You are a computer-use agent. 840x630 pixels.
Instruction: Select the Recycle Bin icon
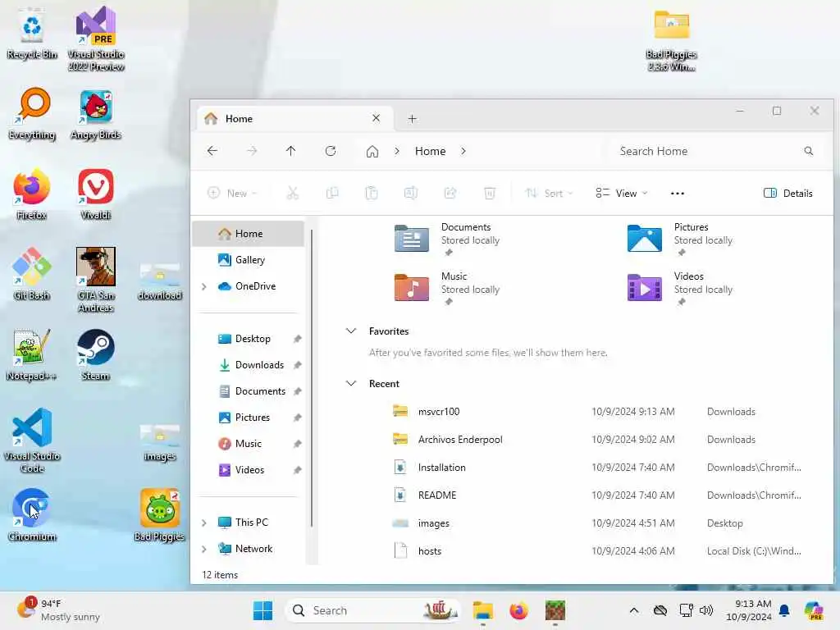click(32, 34)
